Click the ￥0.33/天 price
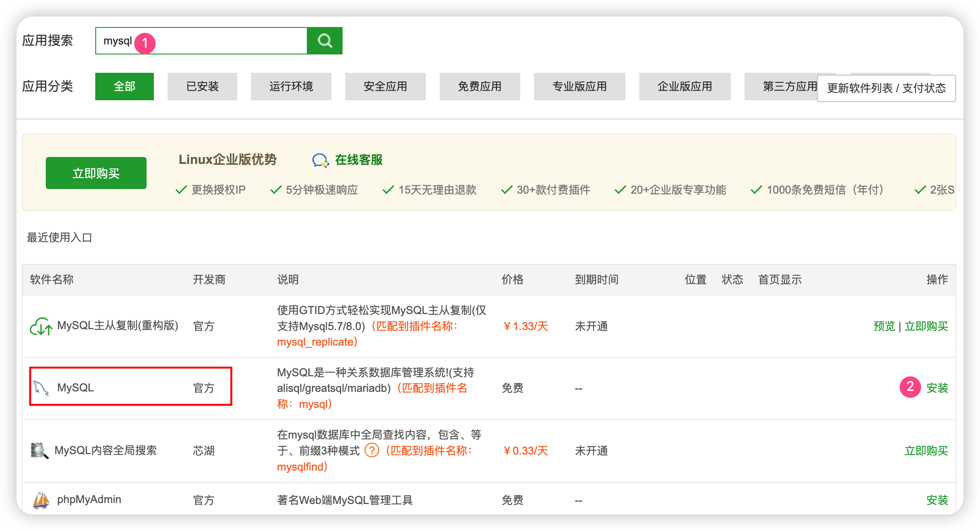Image resolution: width=980 pixels, height=531 pixels. point(525,451)
